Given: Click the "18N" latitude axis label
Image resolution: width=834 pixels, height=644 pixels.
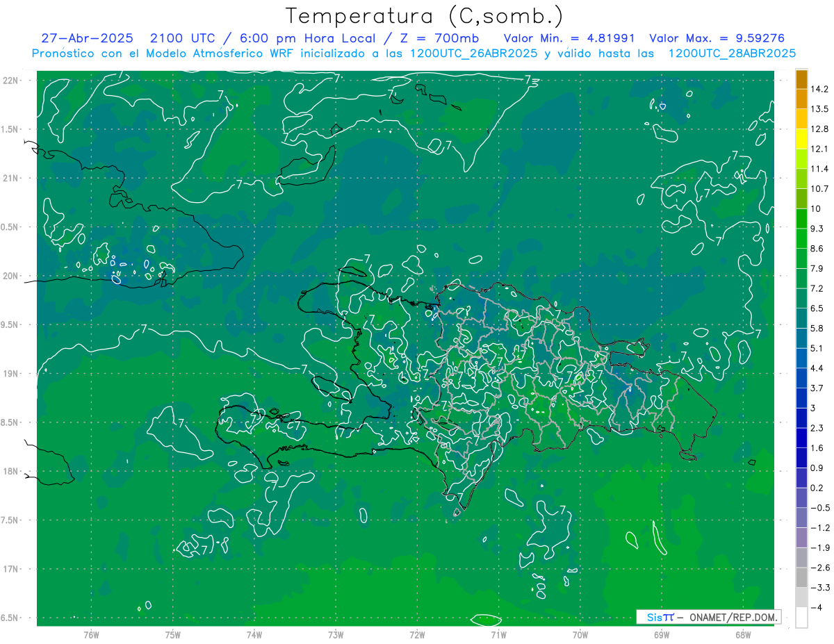Looking at the screenshot, I should (10, 472).
